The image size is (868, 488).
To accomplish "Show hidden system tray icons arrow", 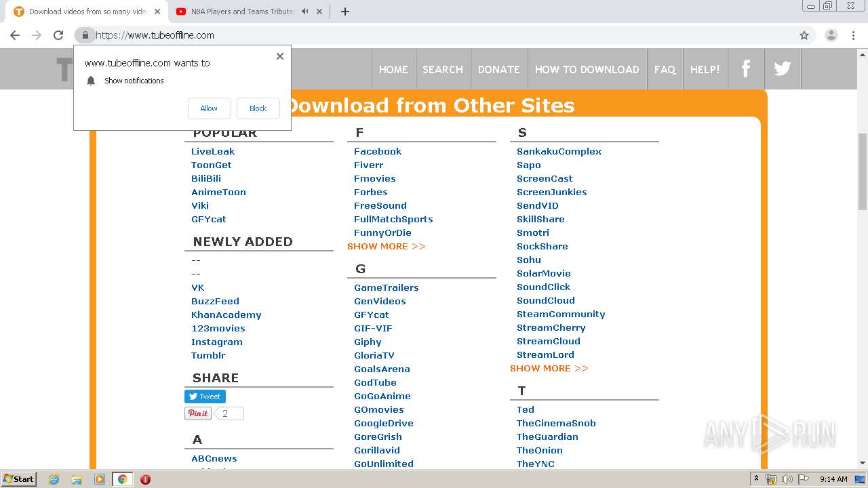I will (x=755, y=479).
